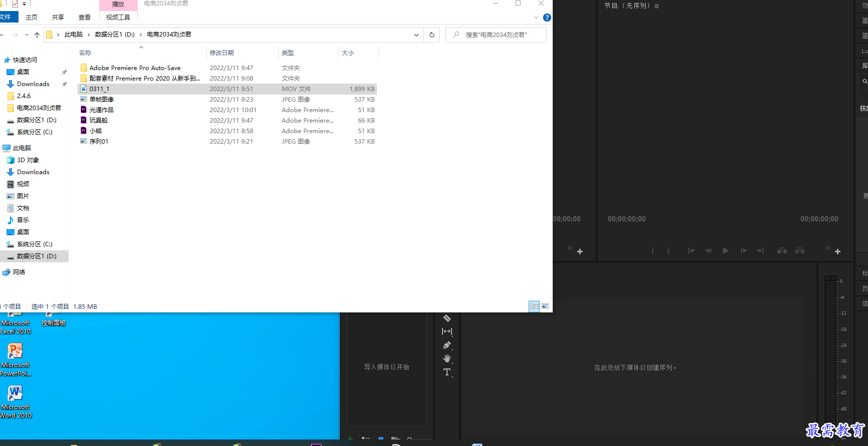868x446 pixels.
Task: Select the Type tool in Premiere
Action: [x=447, y=372]
